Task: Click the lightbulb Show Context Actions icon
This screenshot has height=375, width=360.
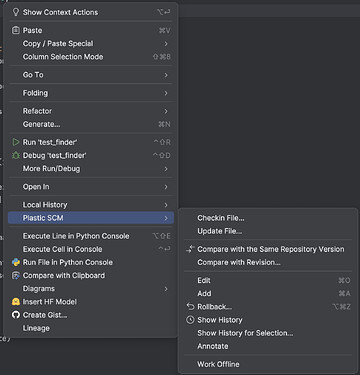Action: tap(16, 12)
